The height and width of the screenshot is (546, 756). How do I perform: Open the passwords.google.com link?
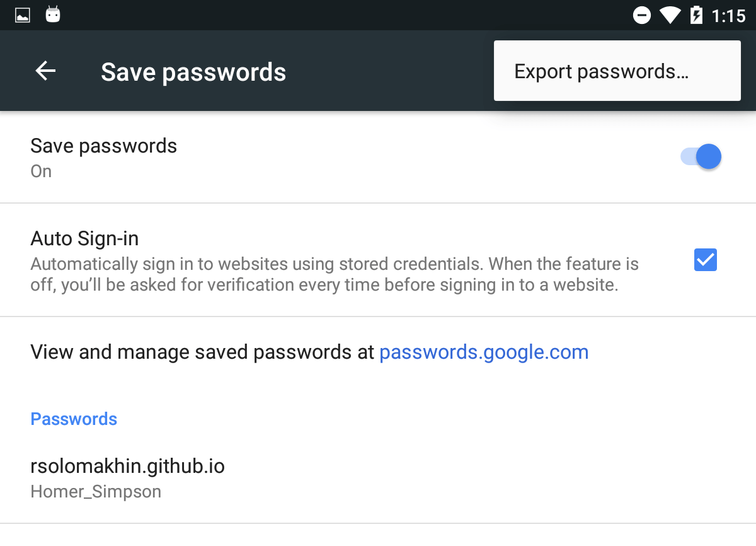(x=484, y=352)
